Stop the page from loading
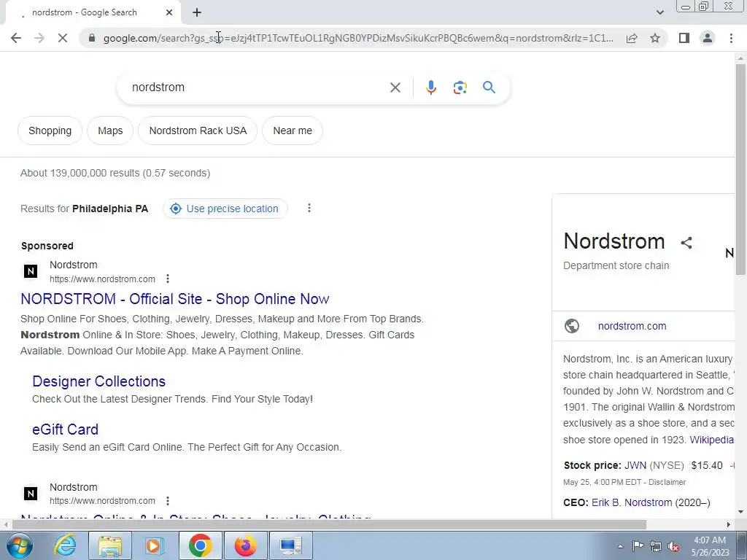 click(x=63, y=38)
